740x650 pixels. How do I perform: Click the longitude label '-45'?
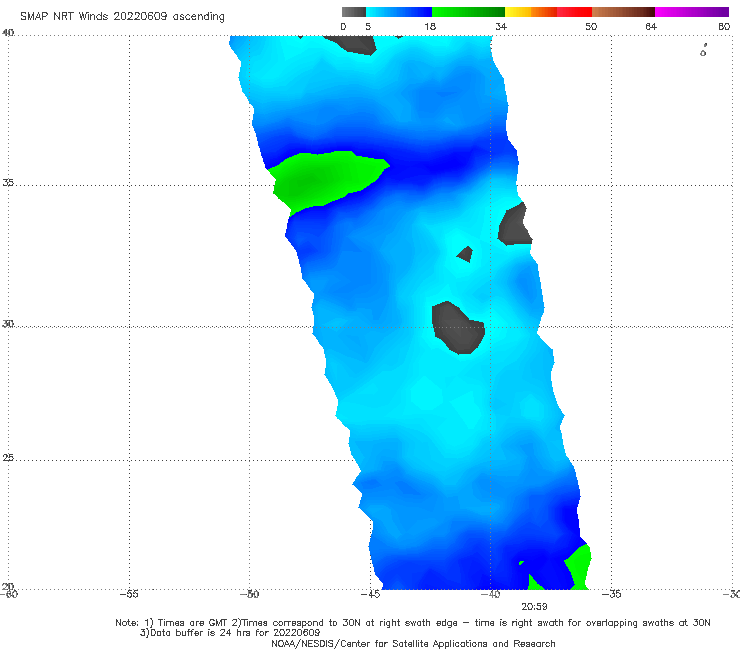point(370,594)
